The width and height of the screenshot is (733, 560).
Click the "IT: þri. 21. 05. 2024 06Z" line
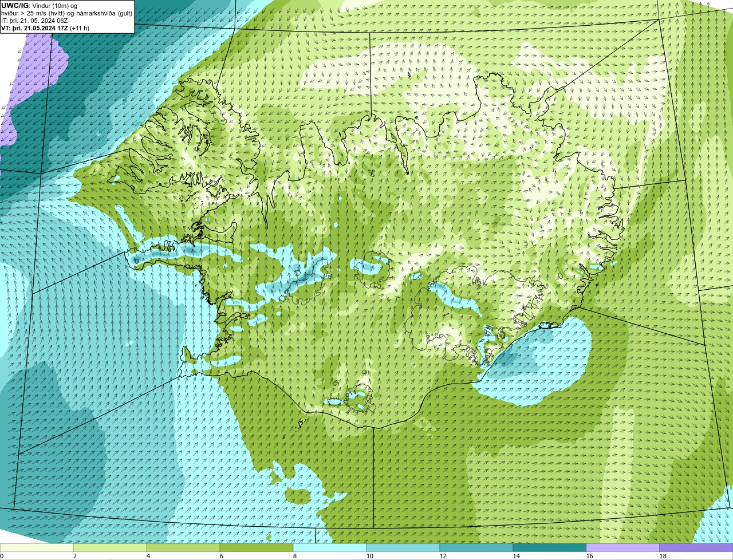click(x=34, y=21)
